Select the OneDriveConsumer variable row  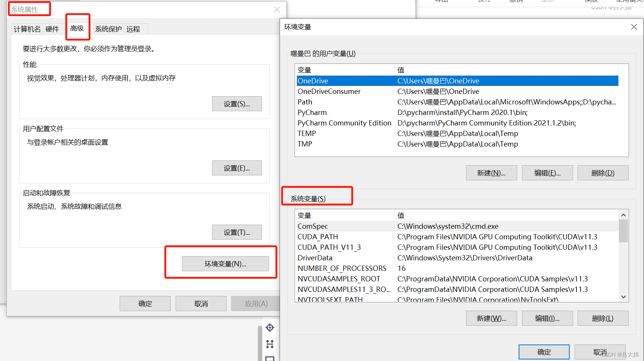point(457,91)
